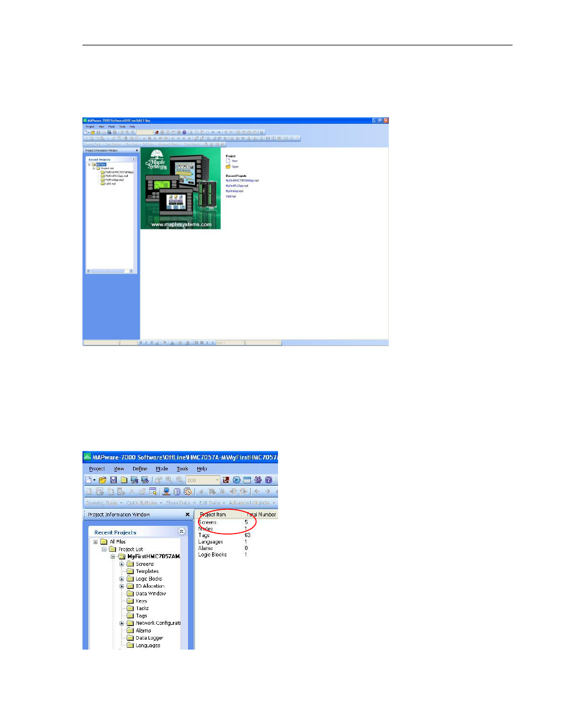Open the Define menu

[x=140, y=469]
